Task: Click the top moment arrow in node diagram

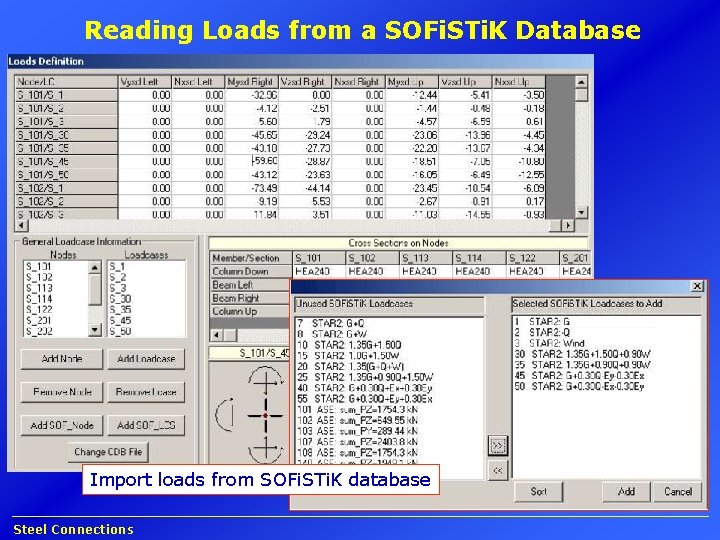Action: [x=265, y=379]
